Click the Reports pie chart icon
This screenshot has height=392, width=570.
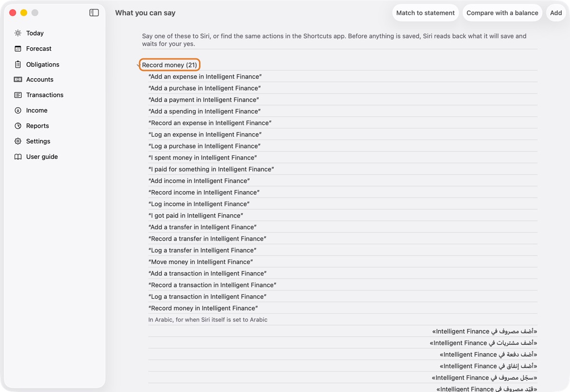(18, 126)
